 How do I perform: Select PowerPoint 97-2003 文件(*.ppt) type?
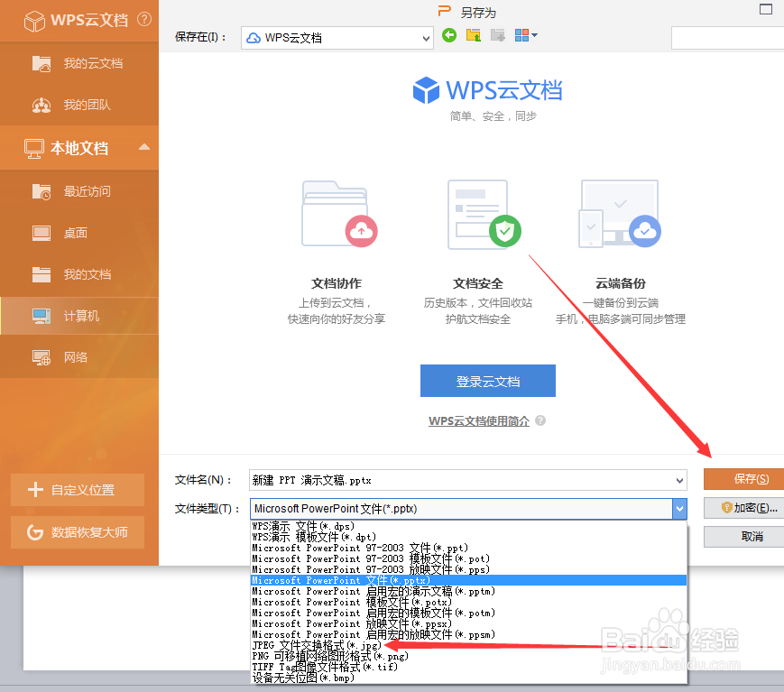pos(468,548)
